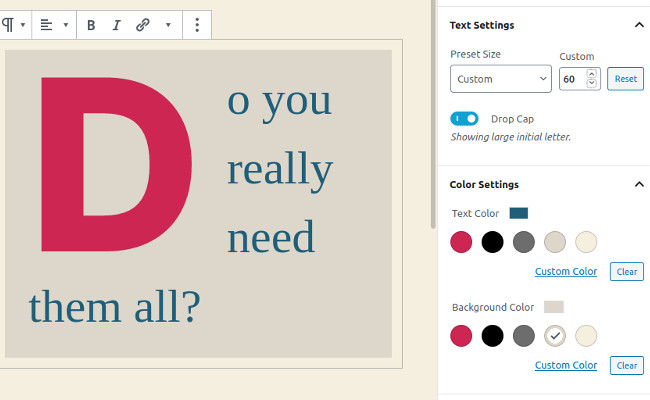Disable the Drop Cap toggle
The image size is (650, 400).
(x=465, y=118)
